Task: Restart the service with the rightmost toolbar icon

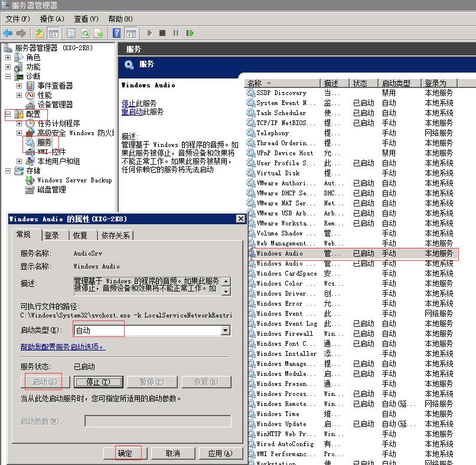Action: [x=190, y=32]
